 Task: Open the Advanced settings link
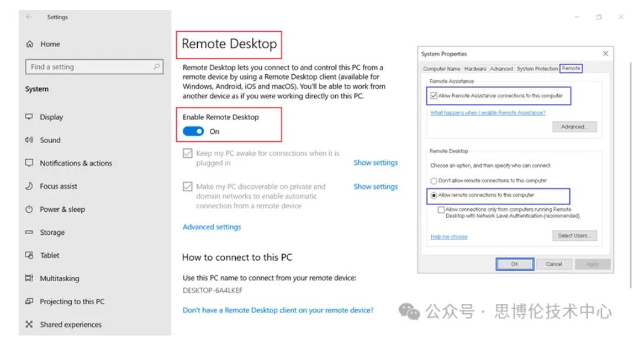[212, 227]
